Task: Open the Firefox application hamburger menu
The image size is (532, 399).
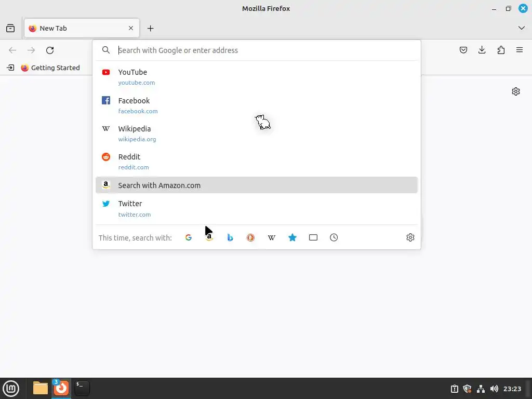Action: 520,50
